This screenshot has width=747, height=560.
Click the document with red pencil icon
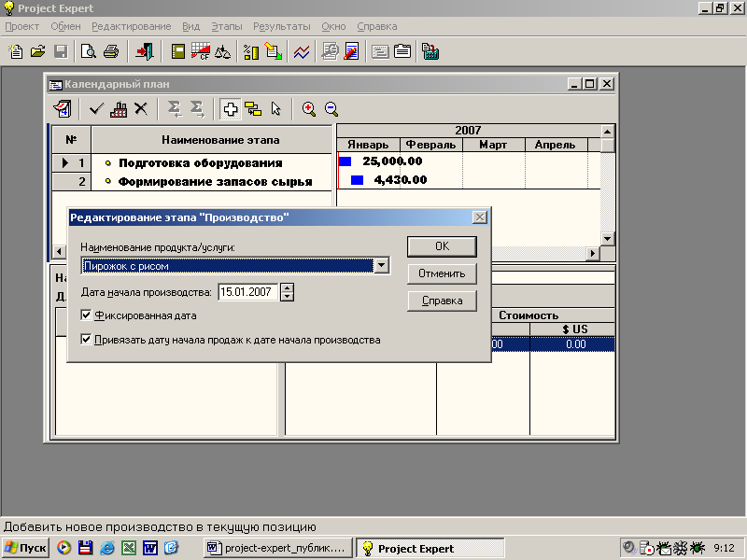click(x=352, y=51)
